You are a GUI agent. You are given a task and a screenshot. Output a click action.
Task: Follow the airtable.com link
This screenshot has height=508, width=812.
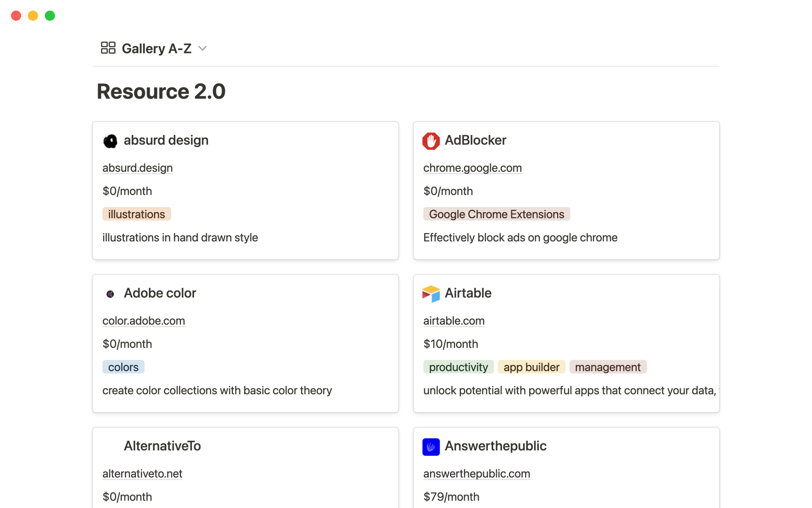454,321
